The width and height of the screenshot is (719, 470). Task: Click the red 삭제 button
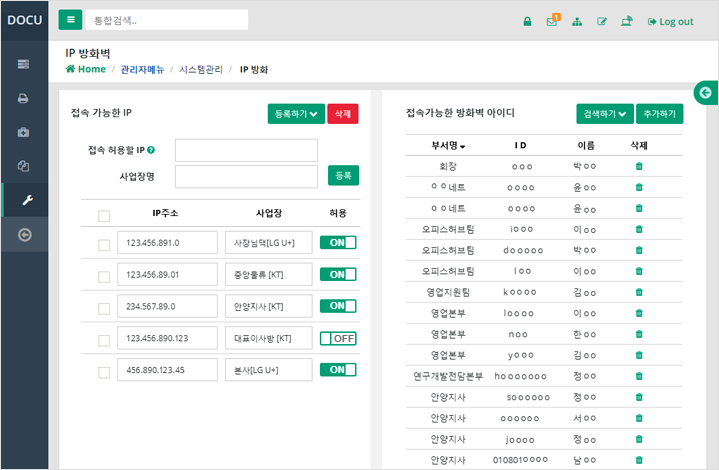[x=342, y=114]
